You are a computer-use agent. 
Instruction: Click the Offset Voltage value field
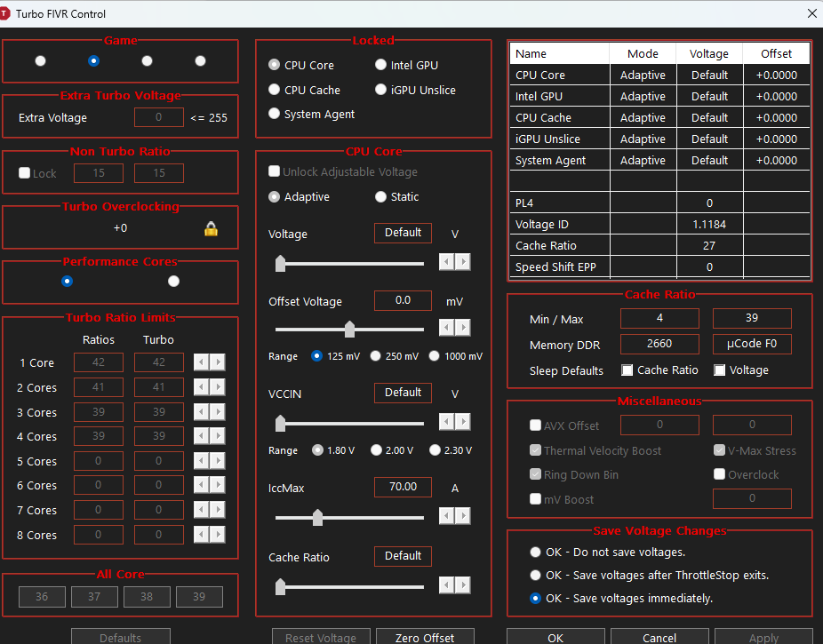404,300
